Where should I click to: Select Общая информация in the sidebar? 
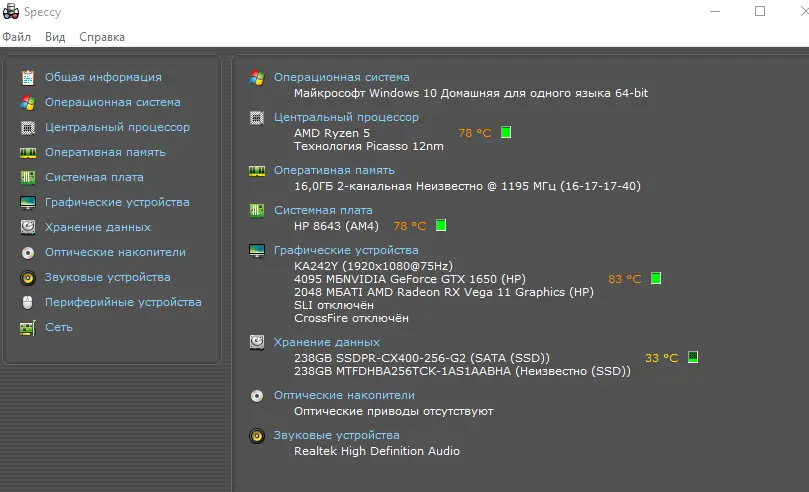coord(103,77)
